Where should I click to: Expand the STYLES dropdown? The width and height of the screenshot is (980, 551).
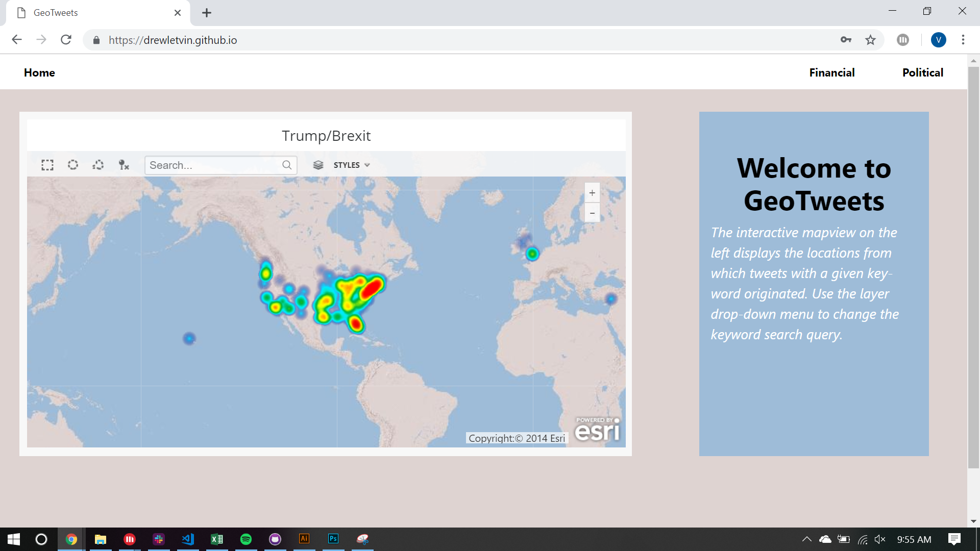pyautogui.click(x=352, y=165)
